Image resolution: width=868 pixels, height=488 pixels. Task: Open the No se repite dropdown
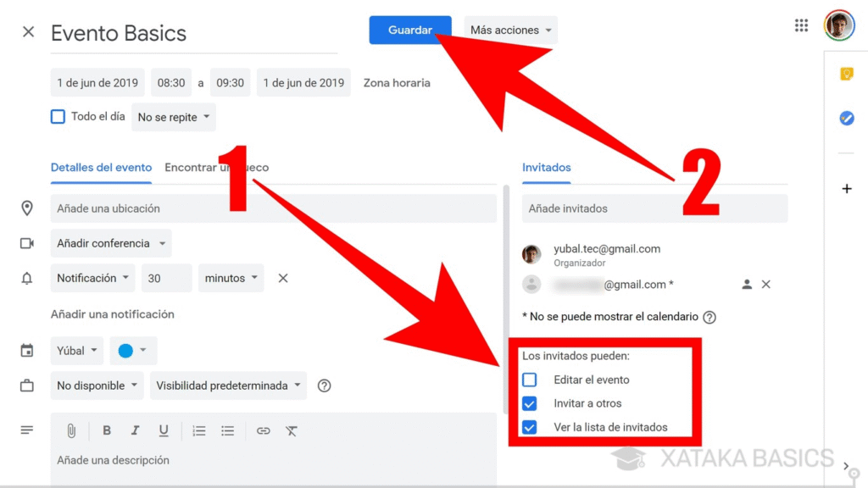[174, 118]
